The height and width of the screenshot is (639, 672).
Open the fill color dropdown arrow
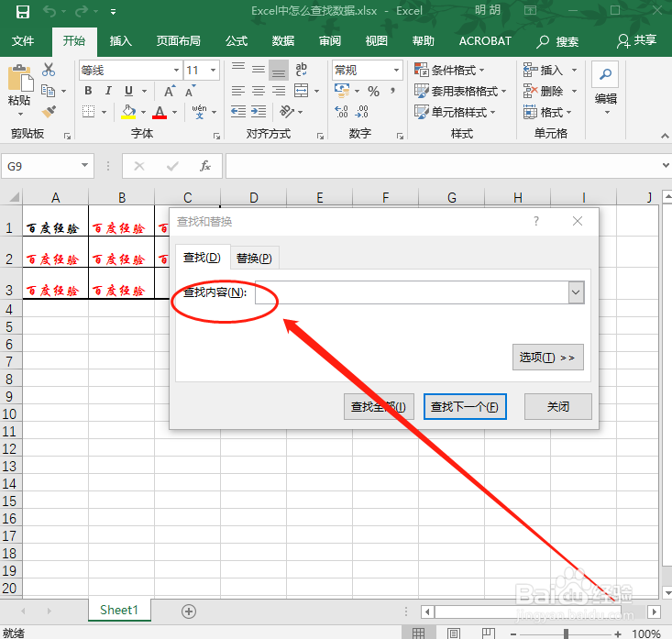(x=143, y=112)
